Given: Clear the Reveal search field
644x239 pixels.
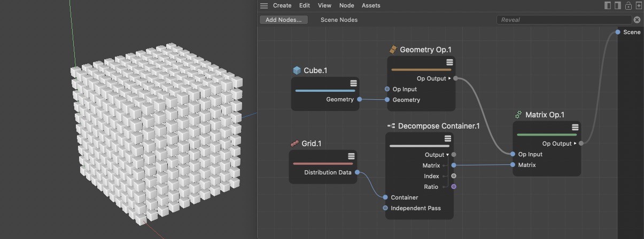Looking at the screenshot, I should point(637,20).
